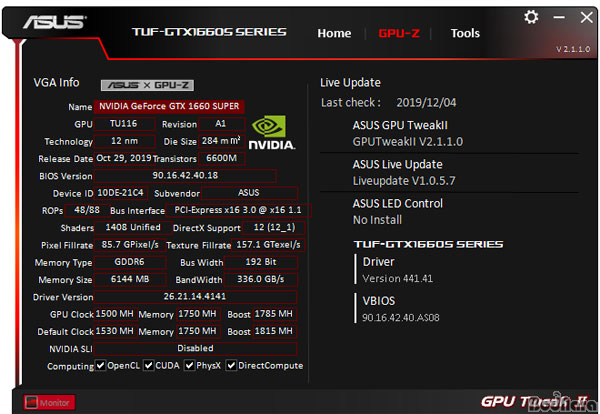Click the GPU field TU116
The width and height of the screenshot is (600, 414).
[124, 124]
